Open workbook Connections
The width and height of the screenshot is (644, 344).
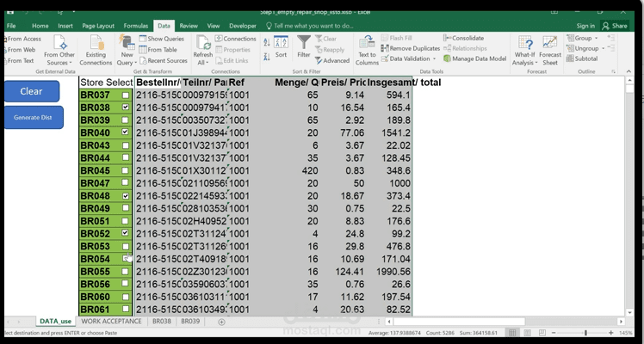(235, 39)
